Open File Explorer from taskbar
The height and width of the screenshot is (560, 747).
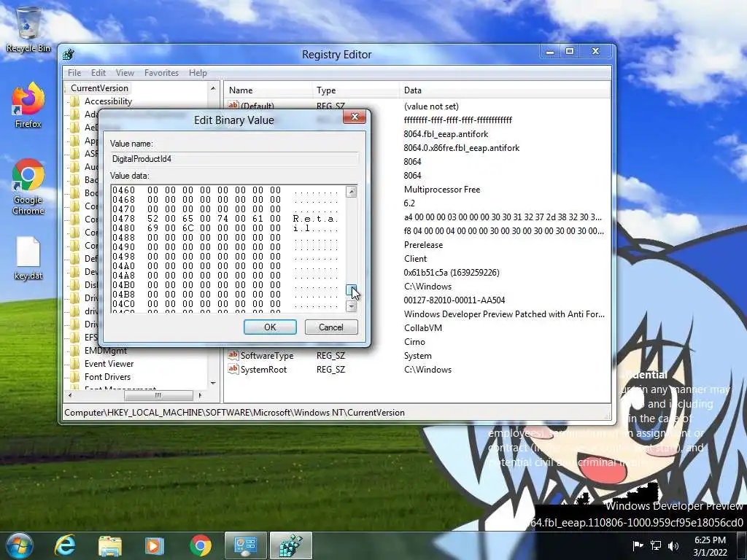pyautogui.click(x=109, y=545)
